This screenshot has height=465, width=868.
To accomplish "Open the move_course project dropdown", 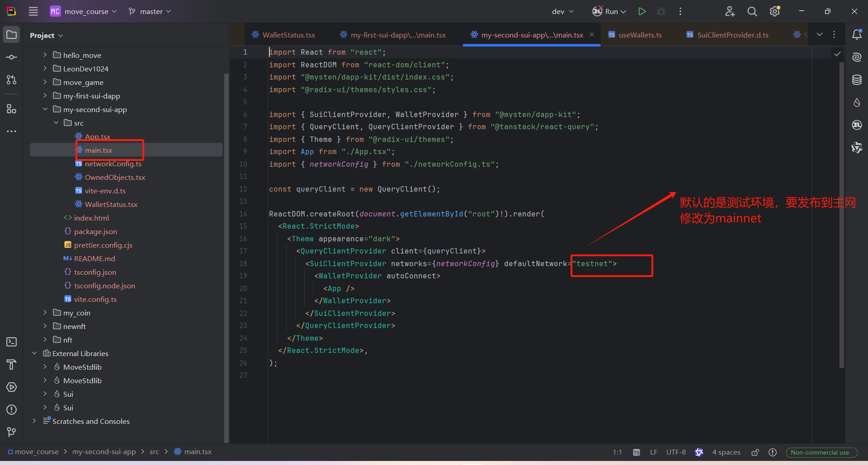I will pyautogui.click(x=84, y=11).
